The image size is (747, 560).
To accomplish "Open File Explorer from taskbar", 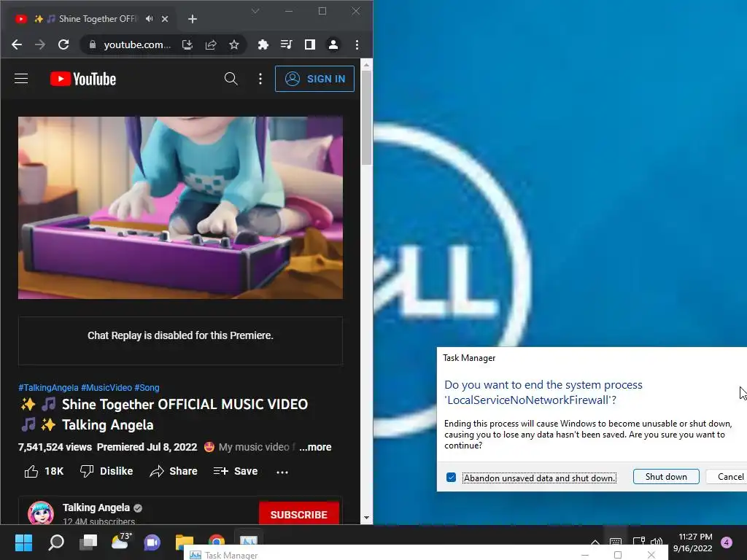I will point(185,542).
